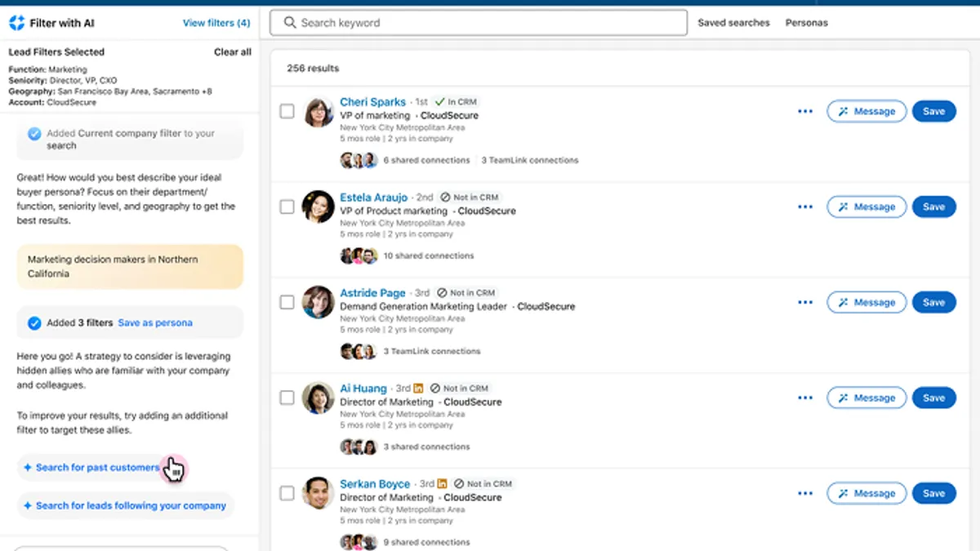Viewport: 980px width, 551px height.
Task: Click Save for Astride Page
Action: tap(933, 303)
